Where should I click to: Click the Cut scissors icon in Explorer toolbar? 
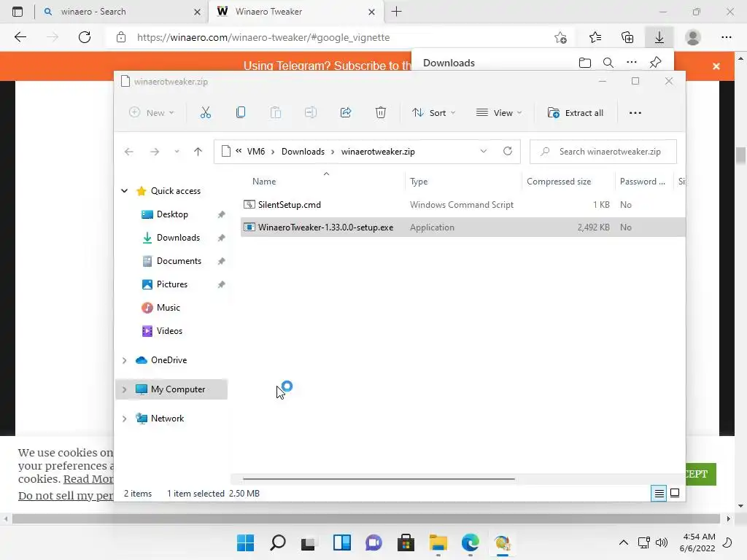coord(205,113)
